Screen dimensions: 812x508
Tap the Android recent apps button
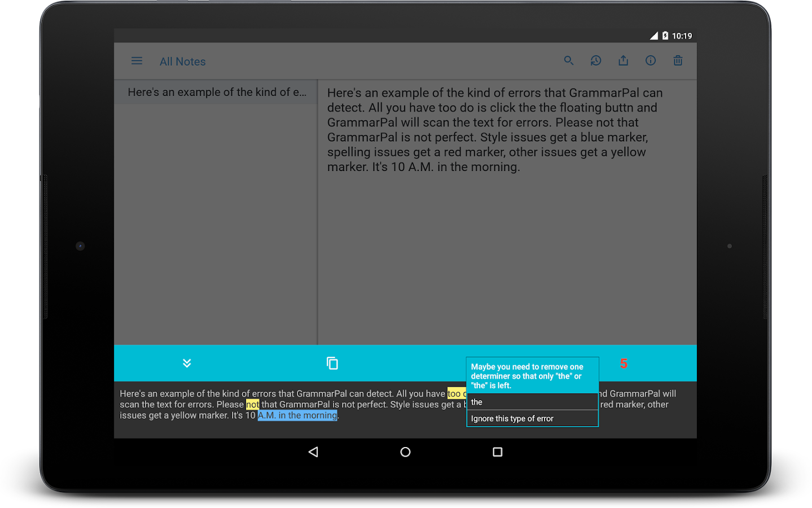coord(497,452)
